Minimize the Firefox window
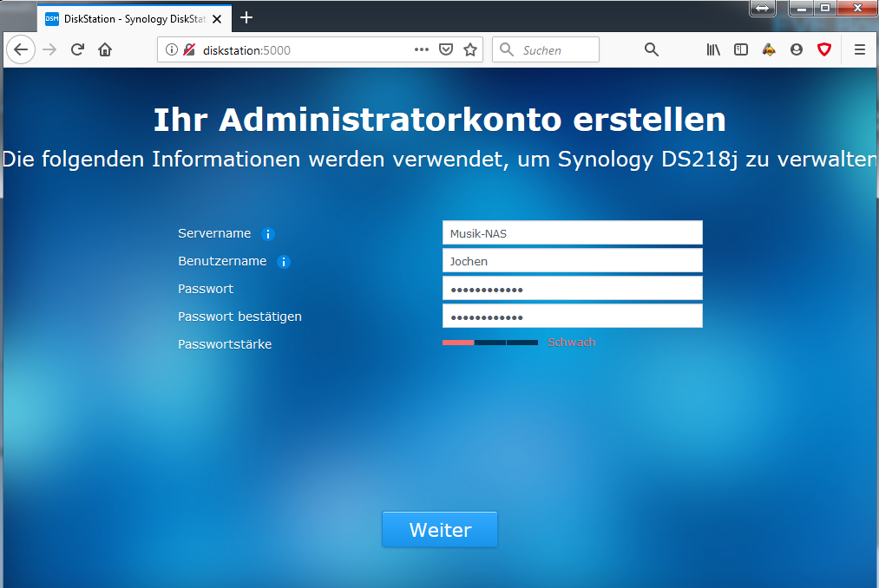879x588 pixels. [801, 8]
